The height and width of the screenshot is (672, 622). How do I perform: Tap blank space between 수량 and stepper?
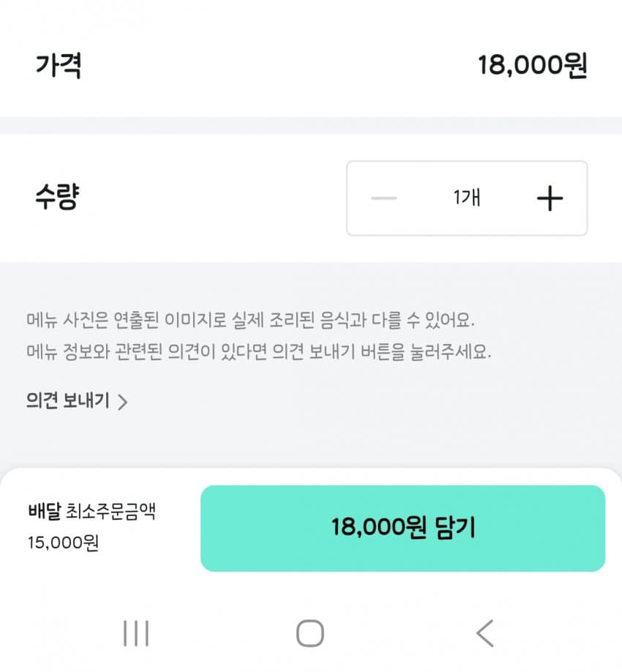tap(212, 198)
